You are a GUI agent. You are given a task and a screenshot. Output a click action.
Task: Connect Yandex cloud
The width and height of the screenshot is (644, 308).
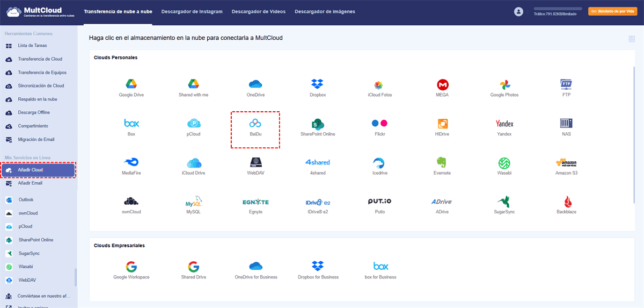tap(504, 127)
